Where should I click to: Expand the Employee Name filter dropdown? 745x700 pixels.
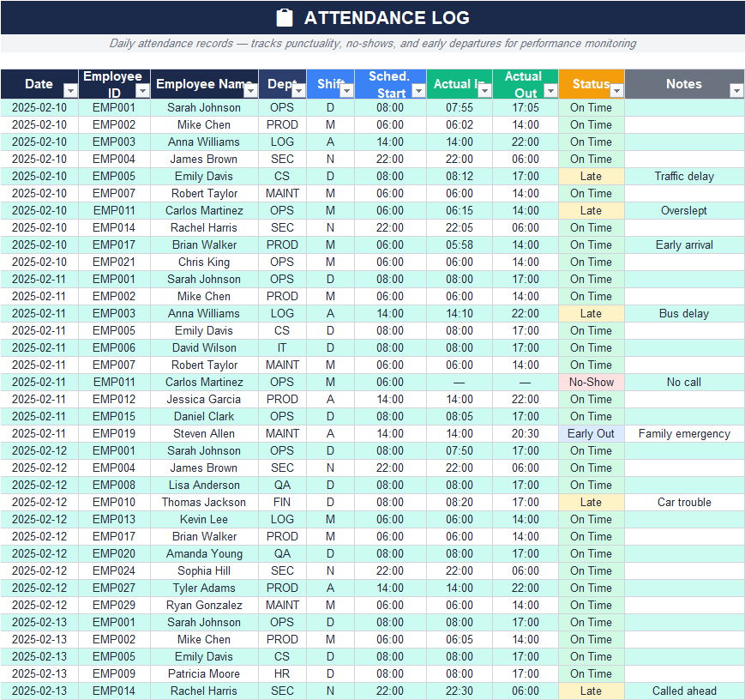coord(251,92)
